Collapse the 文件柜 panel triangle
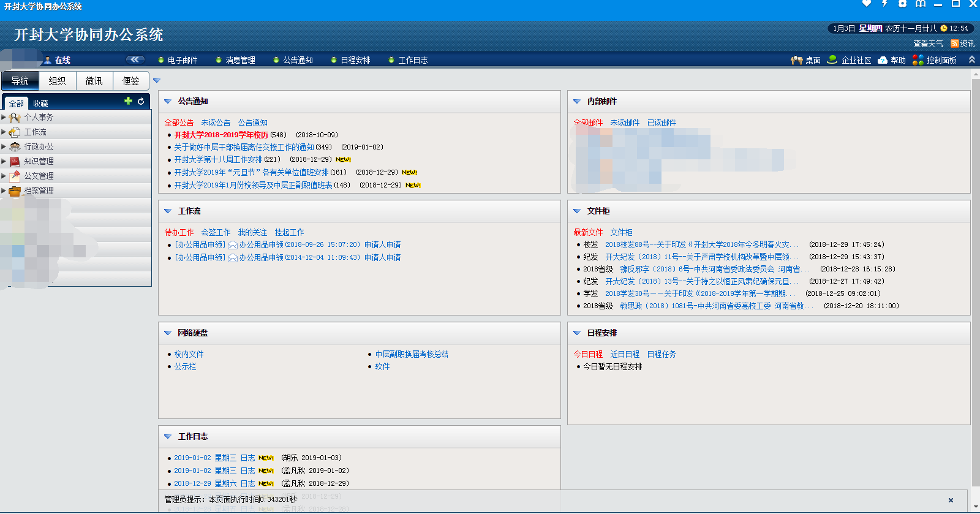Image resolution: width=980 pixels, height=514 pixels. [576, 211]
